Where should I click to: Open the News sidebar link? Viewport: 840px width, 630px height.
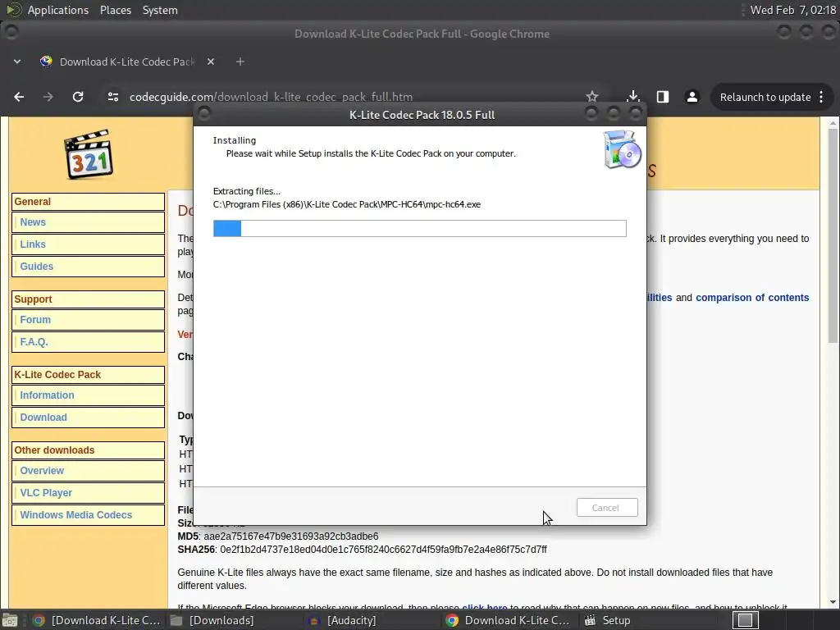pyautogui.click(x=33, y=221)
